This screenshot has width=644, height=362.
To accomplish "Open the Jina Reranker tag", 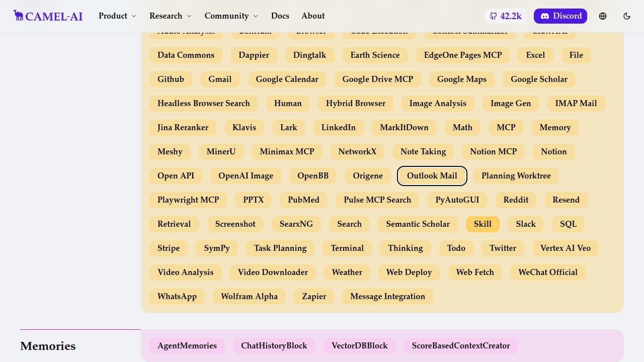I will point(183,128).
